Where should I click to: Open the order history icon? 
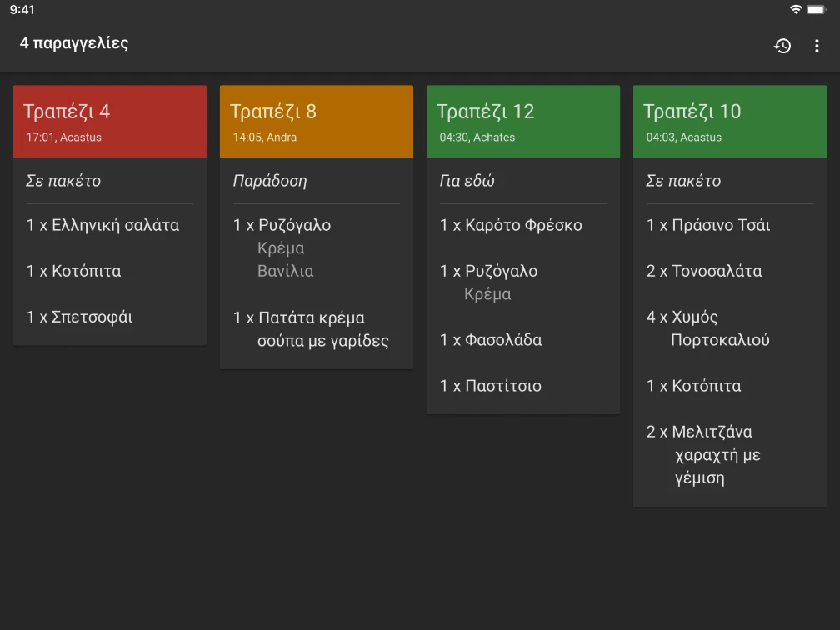tap(782, 47)
